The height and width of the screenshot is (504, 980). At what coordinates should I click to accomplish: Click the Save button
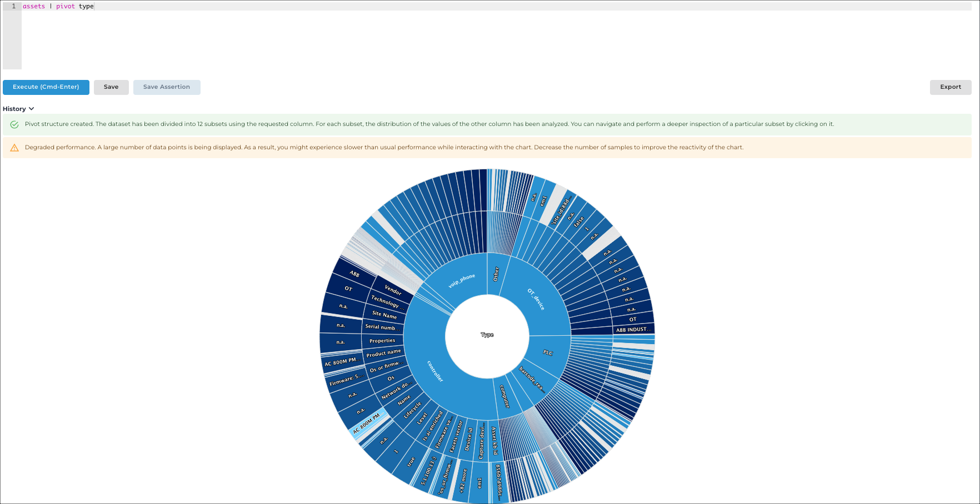coord(111,87)
